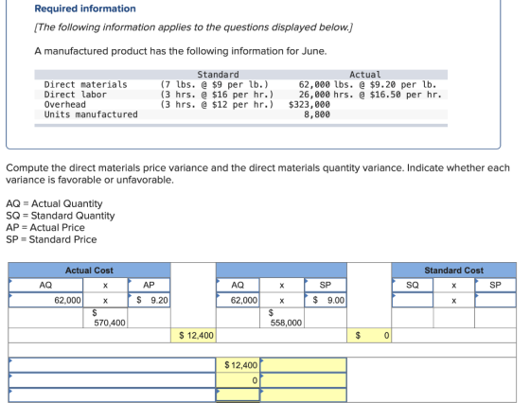Viewport: 530px width, 420px height.
Task: Choose favorable/unfavorable next to $ 12,400
Action: click(x=304, y=365)
